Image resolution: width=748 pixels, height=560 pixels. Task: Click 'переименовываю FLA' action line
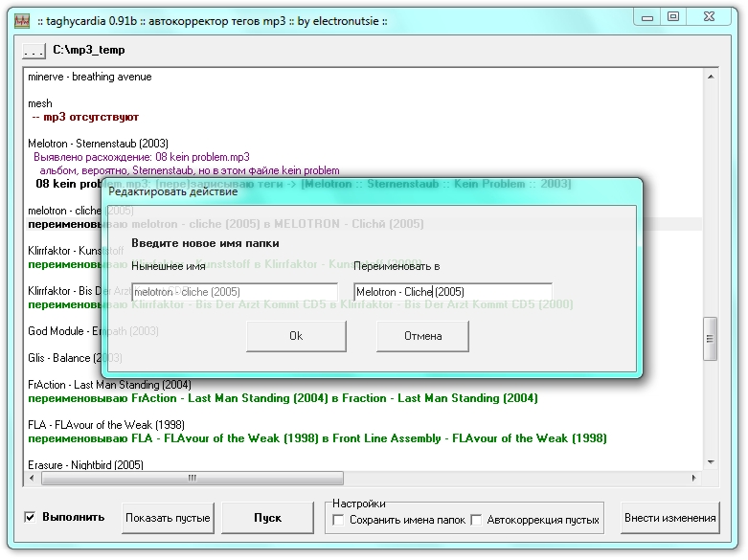(317, 438)
